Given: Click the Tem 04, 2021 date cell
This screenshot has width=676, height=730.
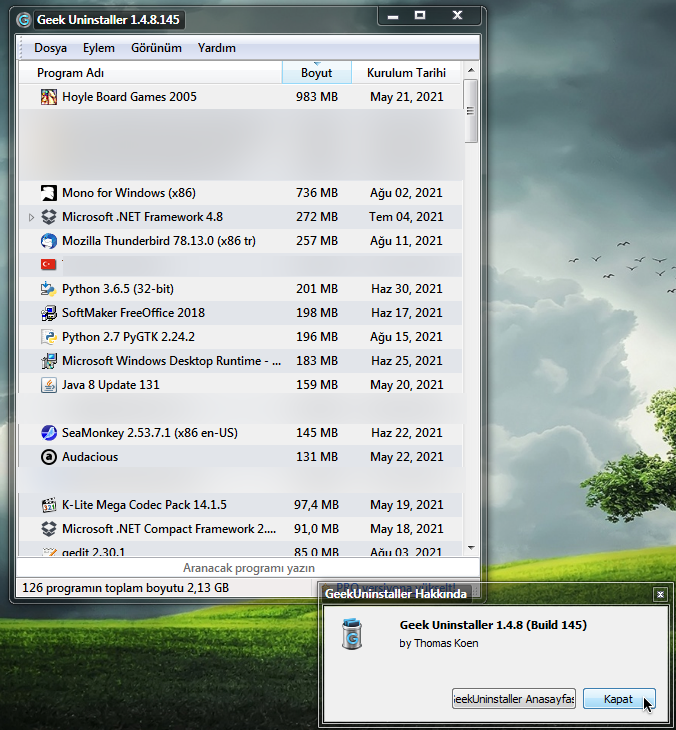Looking at the screenshot, I should coord(406,217).
